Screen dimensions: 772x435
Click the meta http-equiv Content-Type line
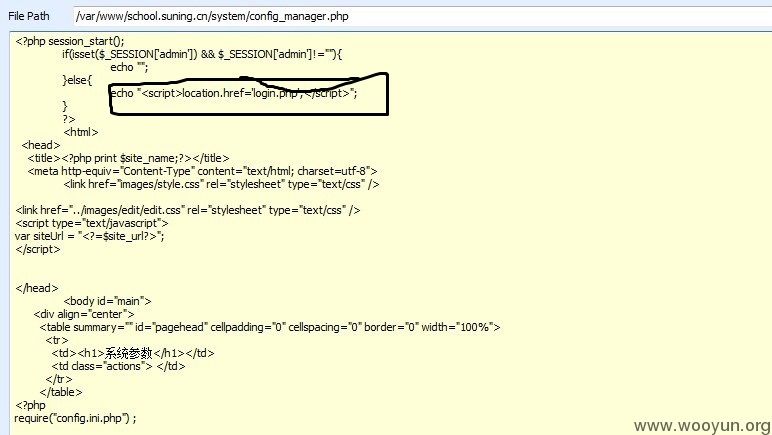pyautogui.click(x=202, y=171)
